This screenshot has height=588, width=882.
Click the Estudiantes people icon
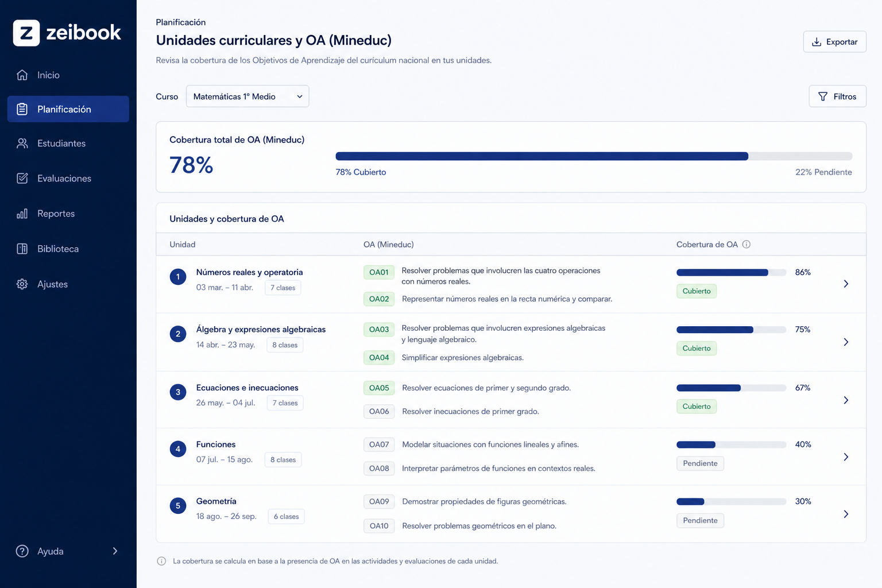tap(22, 144)
